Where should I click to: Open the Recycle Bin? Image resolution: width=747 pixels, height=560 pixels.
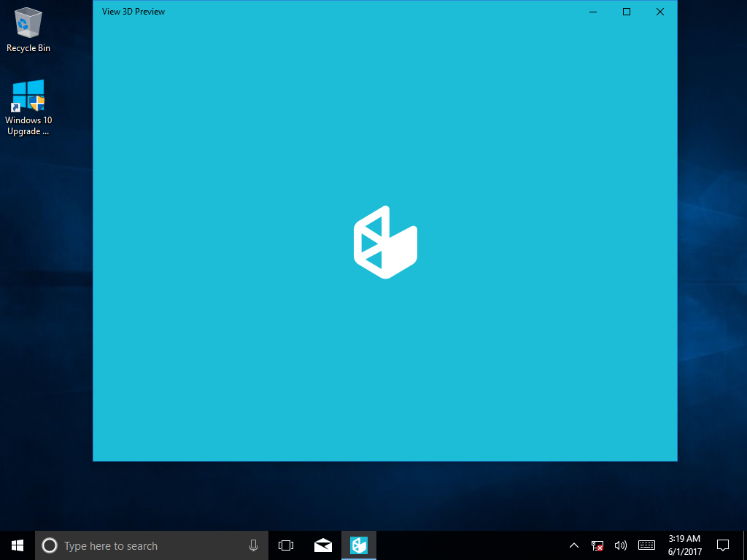(28, 26)
